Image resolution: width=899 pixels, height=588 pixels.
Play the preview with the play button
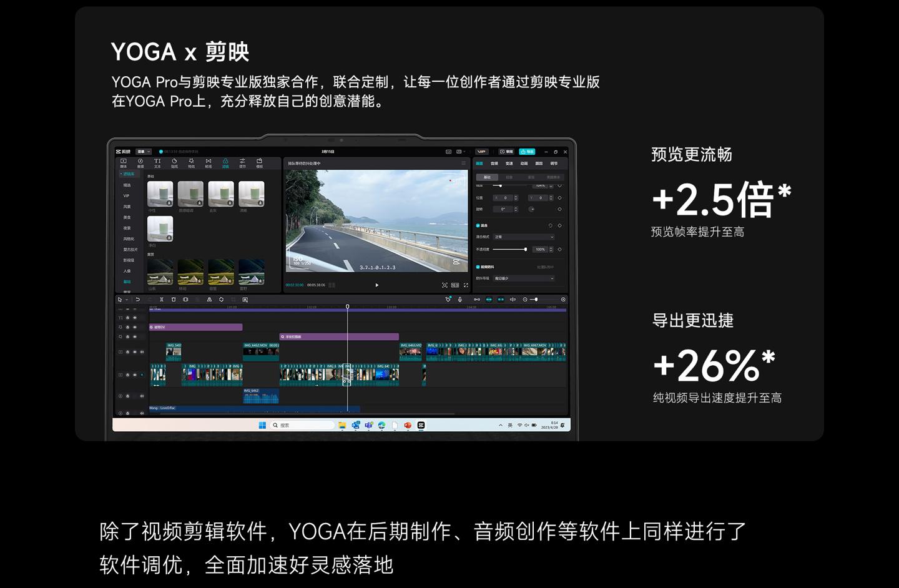[x=376, y=285]
